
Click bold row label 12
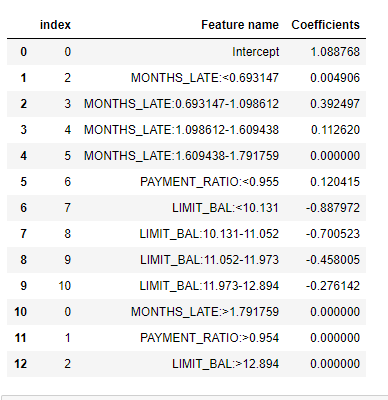point(21,364)
